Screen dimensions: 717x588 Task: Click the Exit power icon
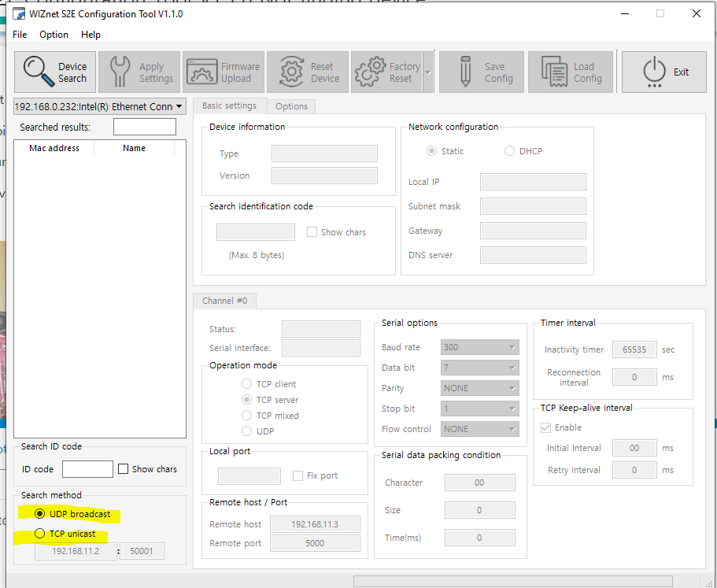tap(654, 72)
